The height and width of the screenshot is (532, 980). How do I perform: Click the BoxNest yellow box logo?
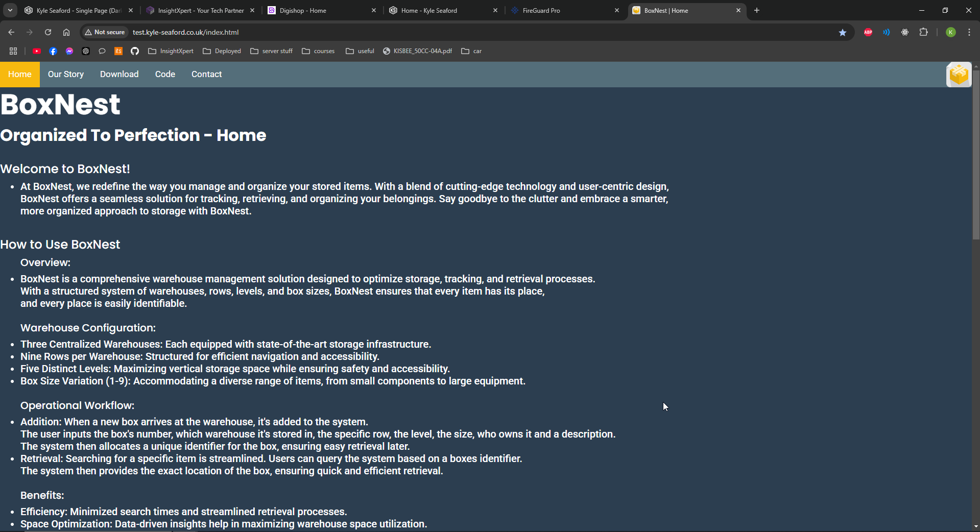(959, 75)
